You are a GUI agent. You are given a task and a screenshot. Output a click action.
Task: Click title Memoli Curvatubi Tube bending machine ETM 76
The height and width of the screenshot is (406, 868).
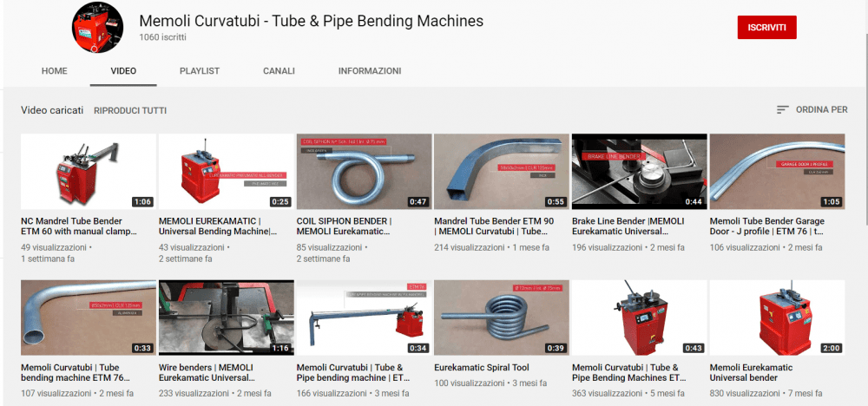76,373
